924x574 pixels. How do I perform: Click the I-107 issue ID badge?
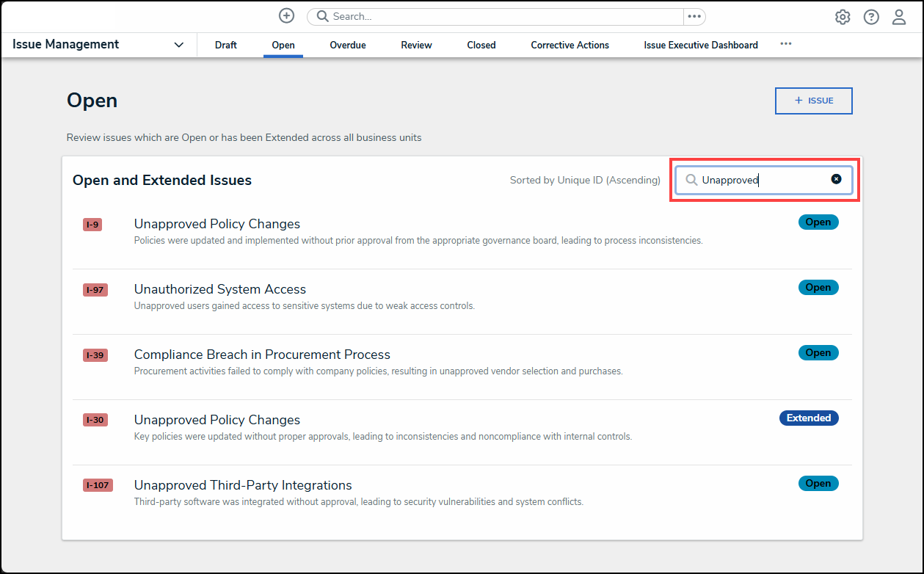point(98,485)
